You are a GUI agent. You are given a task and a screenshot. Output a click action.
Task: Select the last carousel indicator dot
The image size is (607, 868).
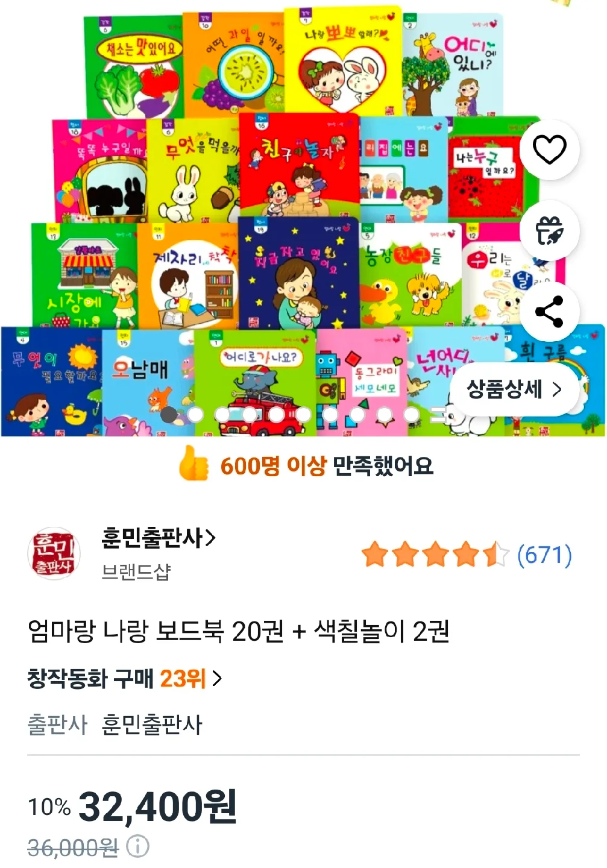point(411,415)
